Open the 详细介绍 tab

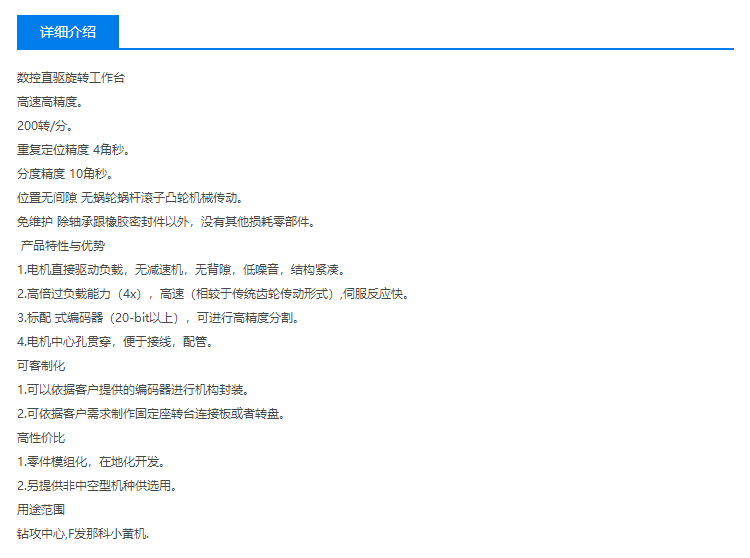click(x=68, y=32)
